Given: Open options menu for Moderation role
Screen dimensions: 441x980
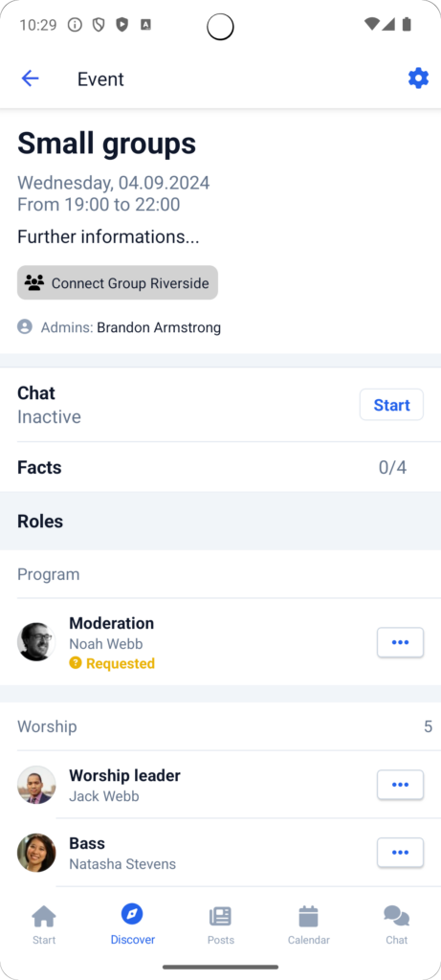Looking at the screenshot, I should [401, 642].
